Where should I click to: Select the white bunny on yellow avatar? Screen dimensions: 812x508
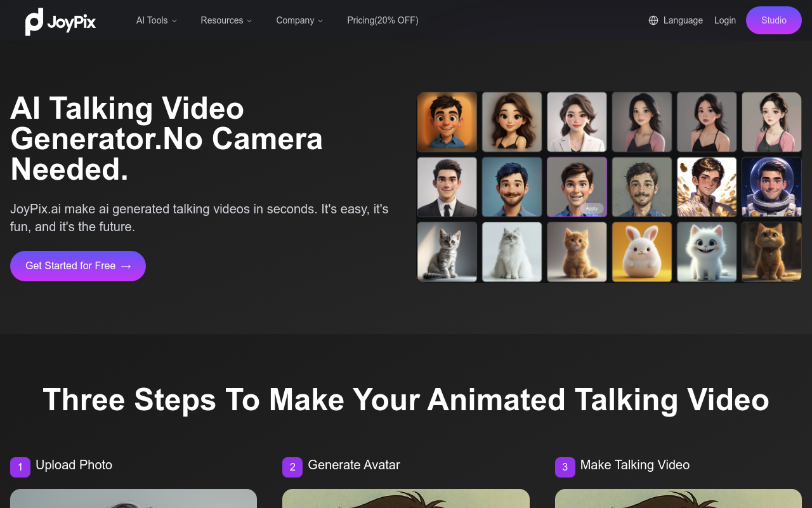pyautogui.click(x=642, y=251)
